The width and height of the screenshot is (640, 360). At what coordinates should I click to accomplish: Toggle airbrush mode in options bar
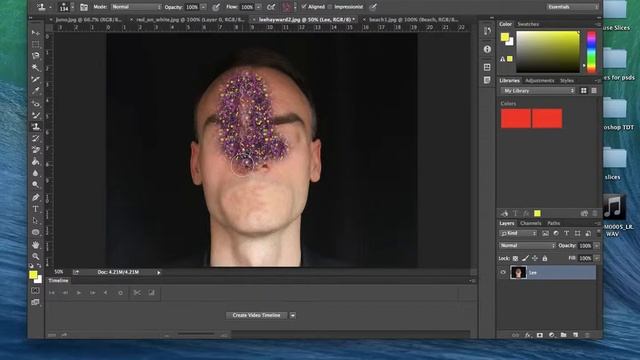tap(271, 7)
